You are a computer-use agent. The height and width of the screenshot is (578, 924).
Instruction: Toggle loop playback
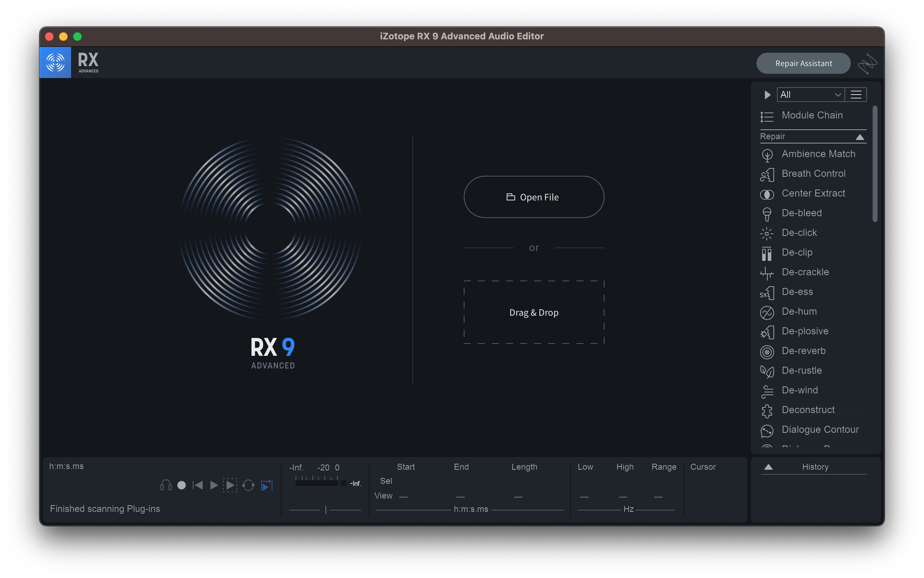[248, 485]
